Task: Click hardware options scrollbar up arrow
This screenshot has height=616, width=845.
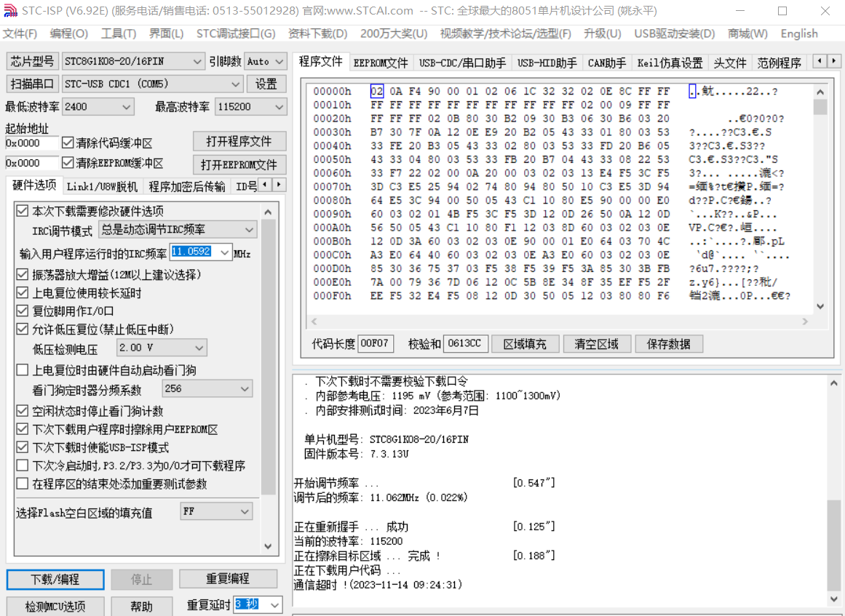Action: tap(268, 212)
